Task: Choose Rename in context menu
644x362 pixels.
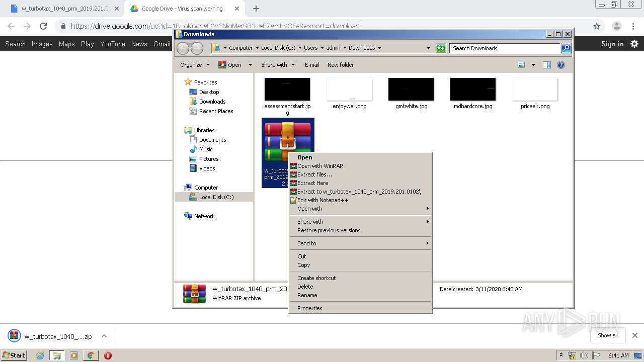Action: tap(360, 295)
